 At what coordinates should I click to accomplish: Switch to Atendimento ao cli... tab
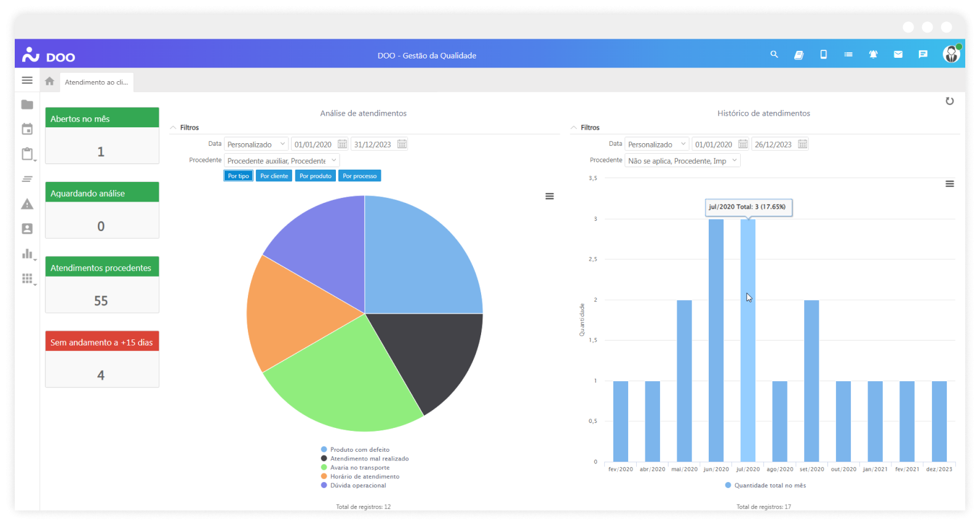point(97,82)
